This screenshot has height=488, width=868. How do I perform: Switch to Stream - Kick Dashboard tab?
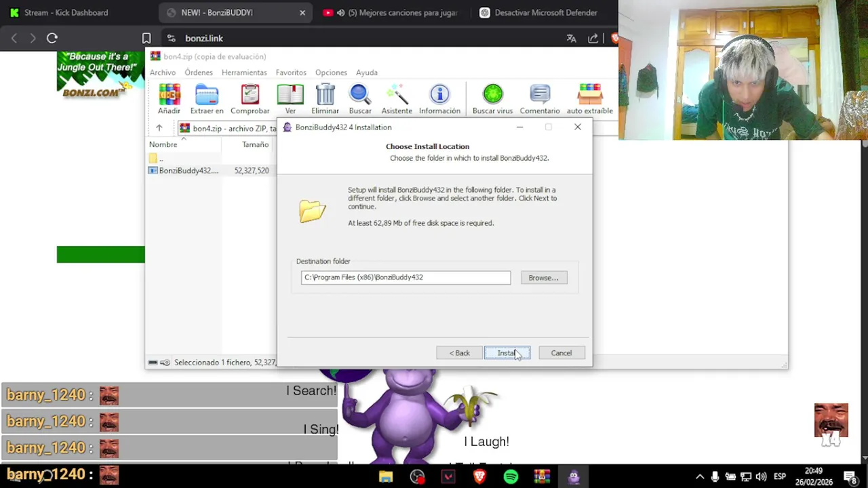pos(66,12)
